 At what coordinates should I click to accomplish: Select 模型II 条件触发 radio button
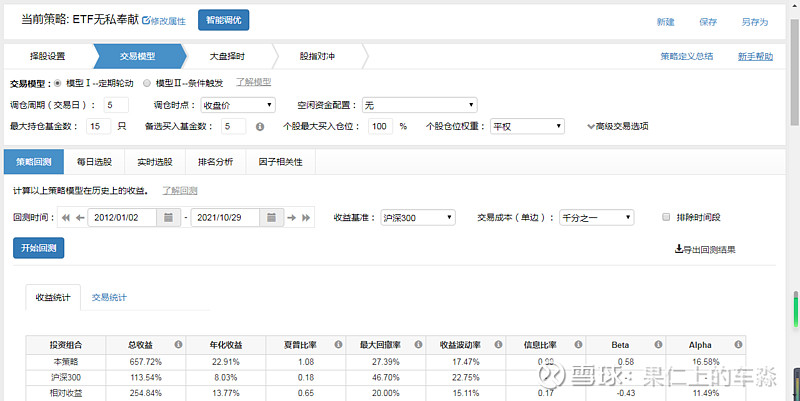click(x=147, y=83)
